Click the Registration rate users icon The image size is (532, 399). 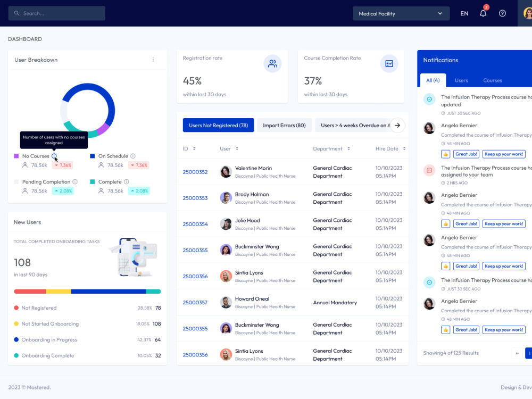[x=272, y=63]
